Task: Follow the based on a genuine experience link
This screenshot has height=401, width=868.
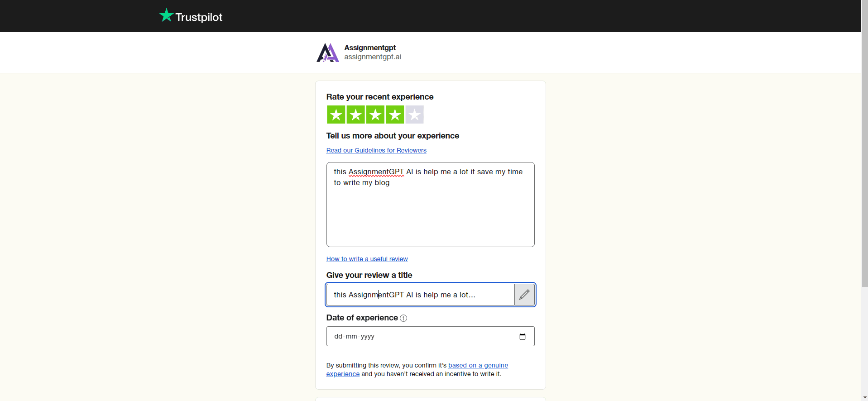Action: tap(478, 365)
